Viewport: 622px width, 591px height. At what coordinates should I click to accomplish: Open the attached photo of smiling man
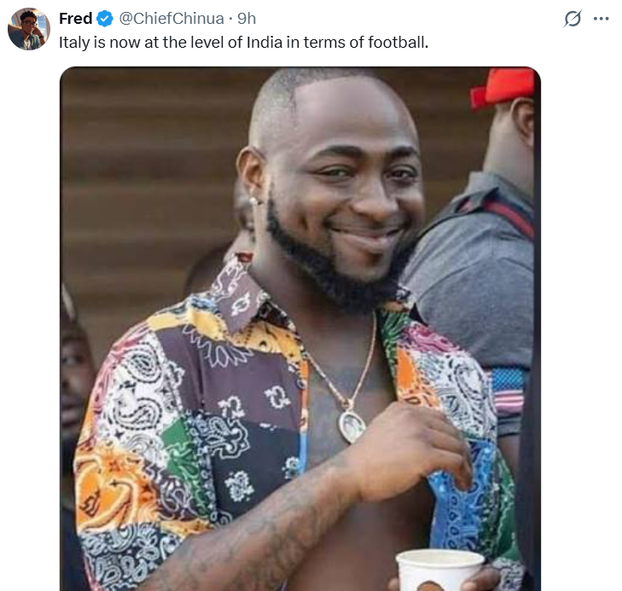tap(300, 329)
